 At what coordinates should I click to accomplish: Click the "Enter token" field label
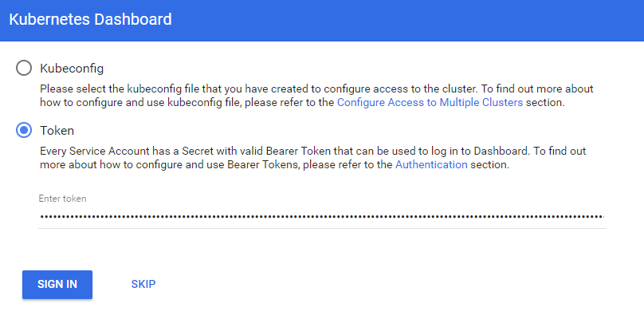click(62, 198)
